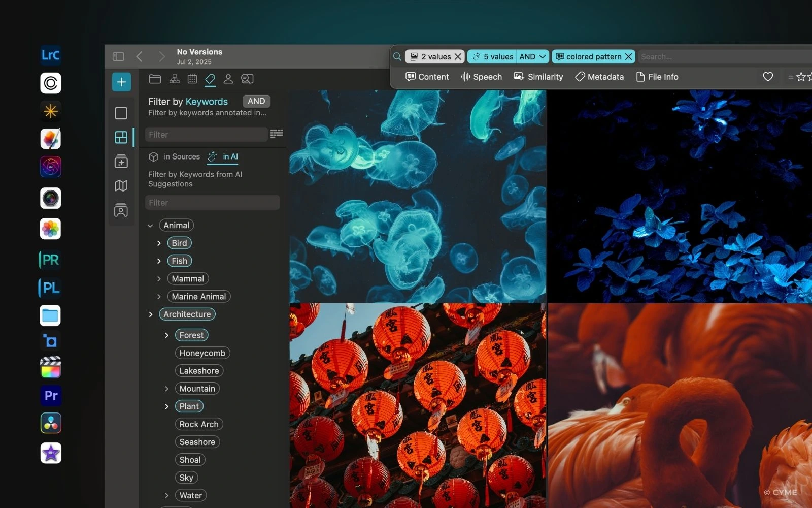The width and height of the screenshot is (812, 508).
Task: Select the AI prompt search filter icon
Action: click(x=247, y=79)
